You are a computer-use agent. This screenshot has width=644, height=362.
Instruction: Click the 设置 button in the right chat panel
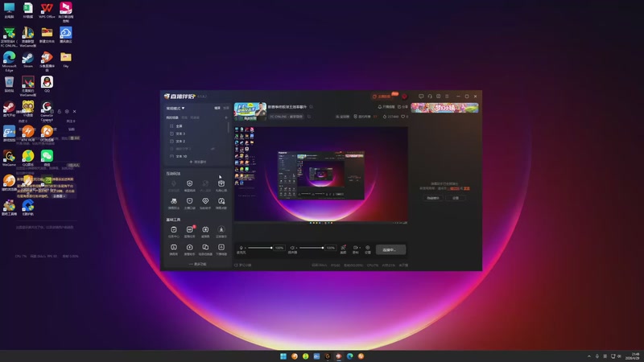(456, 198)
